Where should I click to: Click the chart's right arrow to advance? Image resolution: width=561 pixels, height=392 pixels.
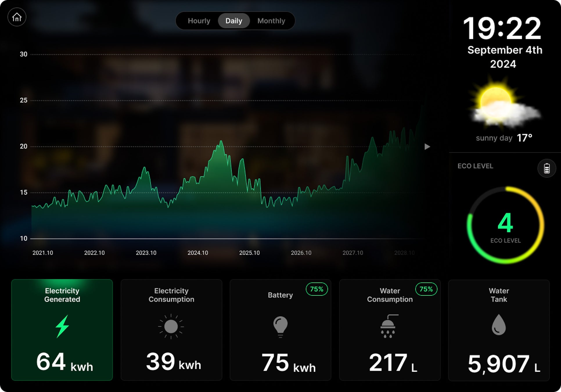427,147
